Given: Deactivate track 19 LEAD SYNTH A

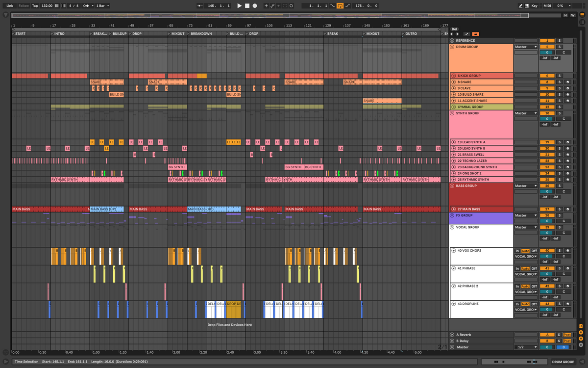Looking at the screenshot, I should [547, 142].
